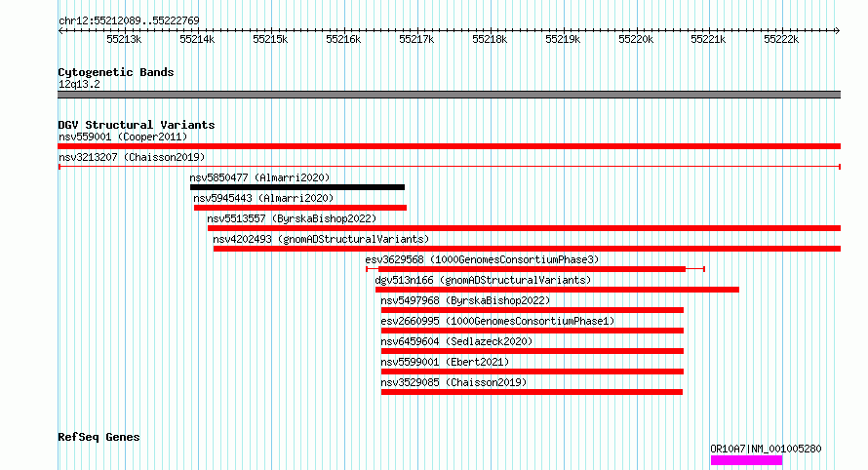Image resolution: width=868 pixels, height=470 pixels.
Task: Click the RefSeq Genes track title
Action: click(x=99, y=438)
